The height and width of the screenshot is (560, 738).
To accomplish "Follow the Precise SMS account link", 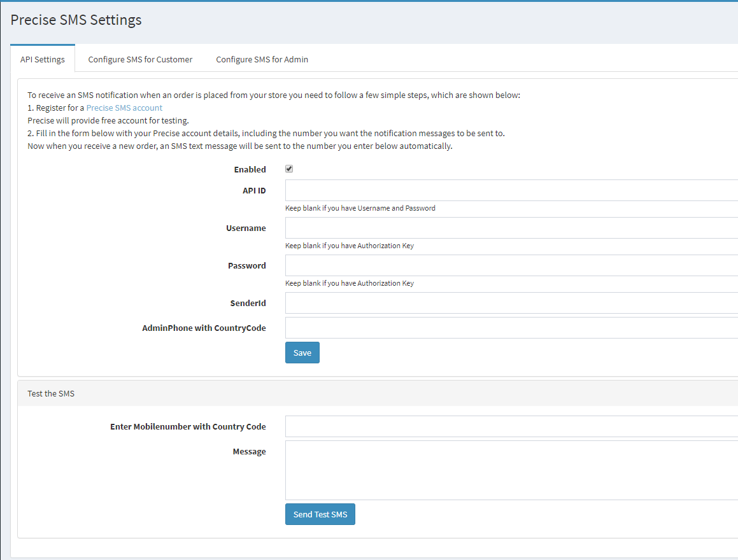I will [124, 108].
